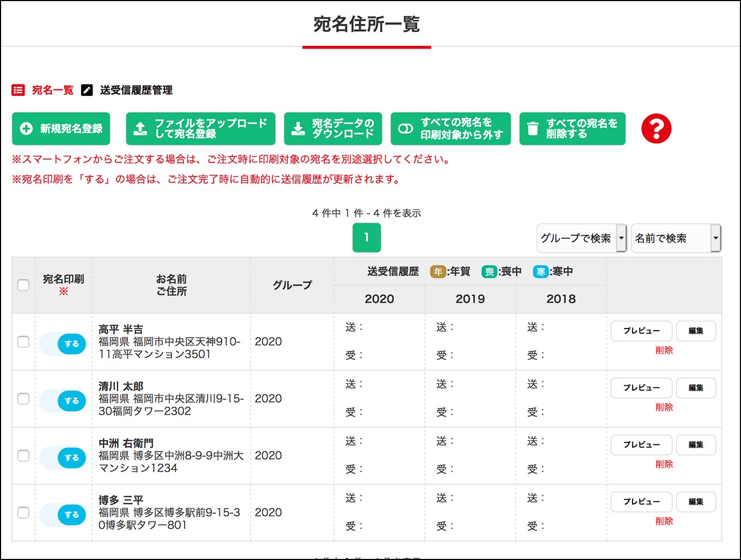Viewport: 741px width, 560px height.
Task: Click 新規宛名登録 button
Action: pos(61,129)
